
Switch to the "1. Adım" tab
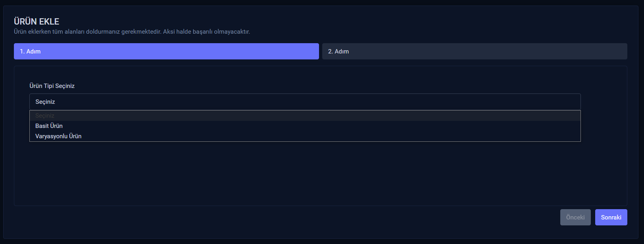point(166,51)
